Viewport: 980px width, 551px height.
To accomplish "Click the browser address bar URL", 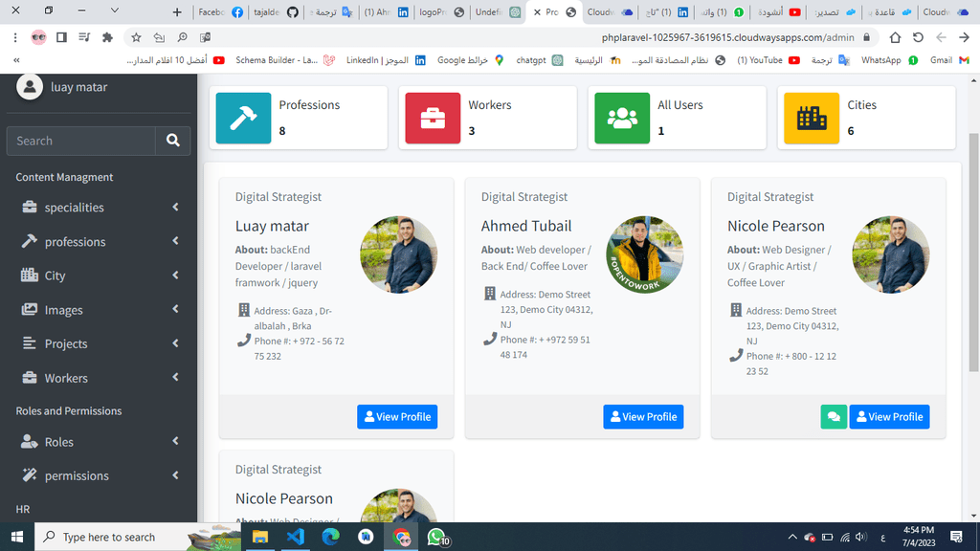I will 727,37.
